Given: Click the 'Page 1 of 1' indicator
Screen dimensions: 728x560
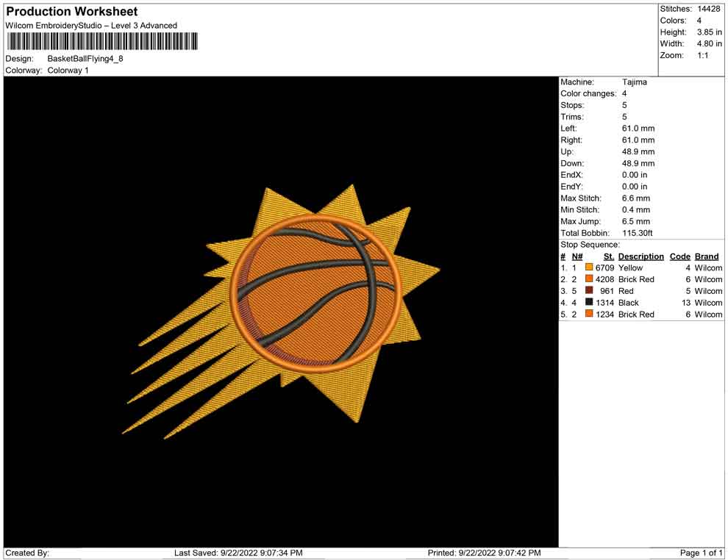Looking at the screenshot, I should tap(701, 553).
